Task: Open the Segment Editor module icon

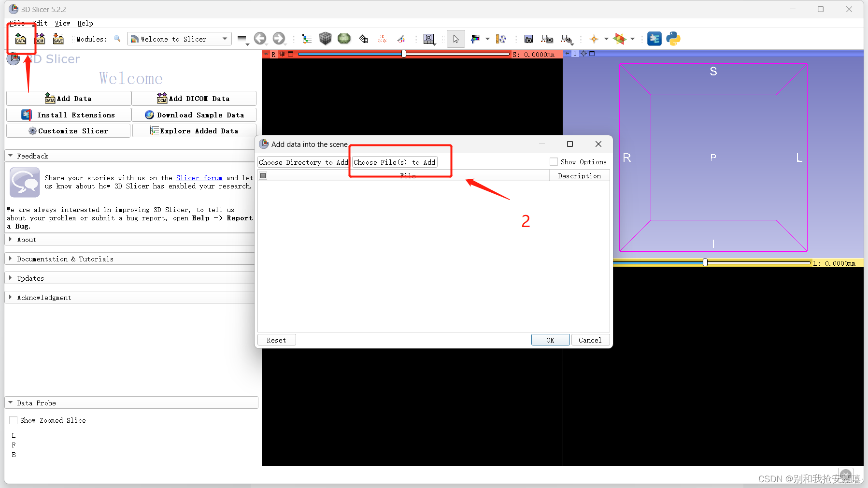Action: pos(401,39)
